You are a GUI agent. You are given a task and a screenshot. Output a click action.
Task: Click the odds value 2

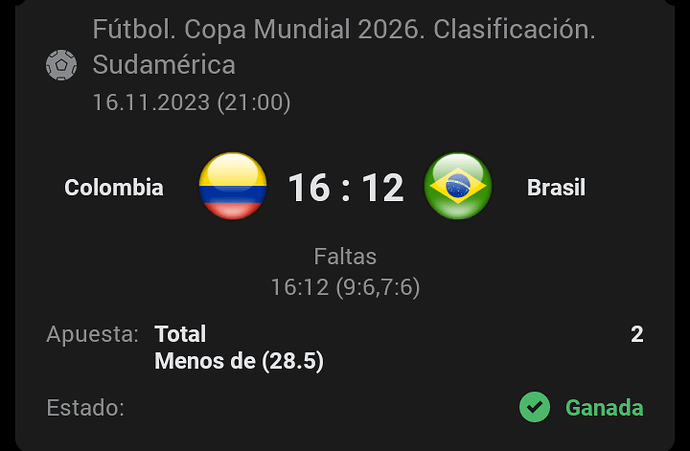[x=637, y=334]
